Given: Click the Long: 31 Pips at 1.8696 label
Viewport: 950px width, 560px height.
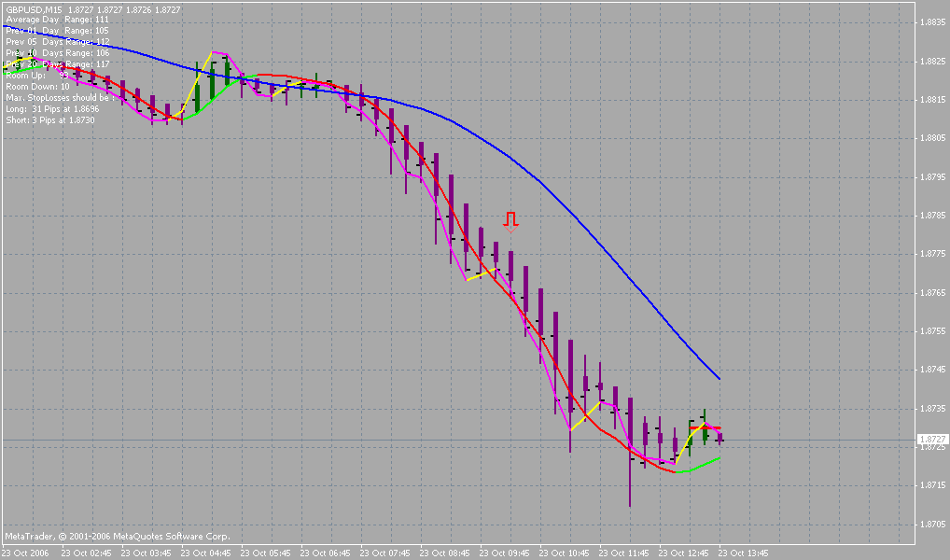Looking at the screenshot, I should pyautogui.click(x=52, y=109).
